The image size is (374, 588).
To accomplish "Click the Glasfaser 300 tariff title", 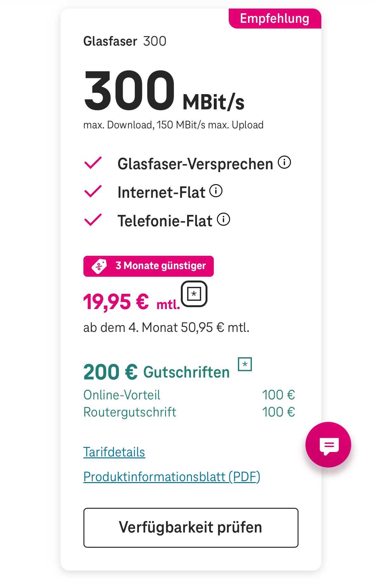I will pos(125,41).
